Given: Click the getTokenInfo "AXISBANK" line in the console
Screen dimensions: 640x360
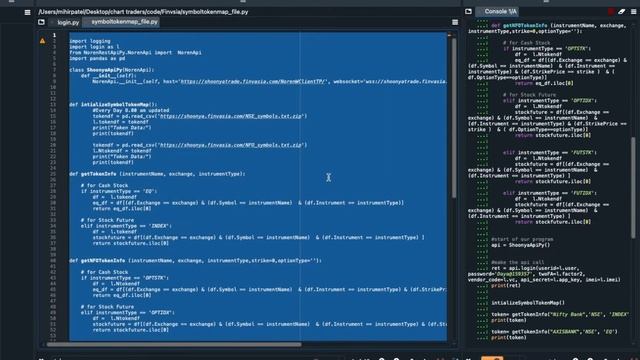Looking at the screenshot, I should pyautogui.click(x=554, y=332).
